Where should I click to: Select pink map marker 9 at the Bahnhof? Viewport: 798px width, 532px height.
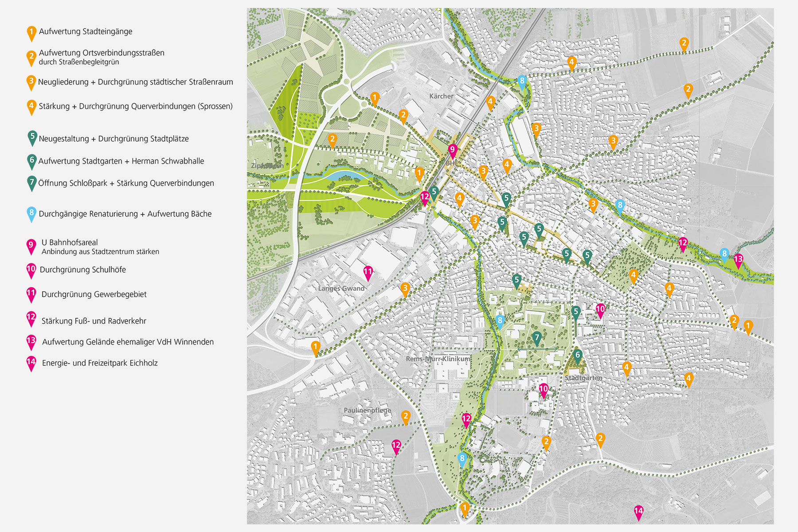point(452,150)
